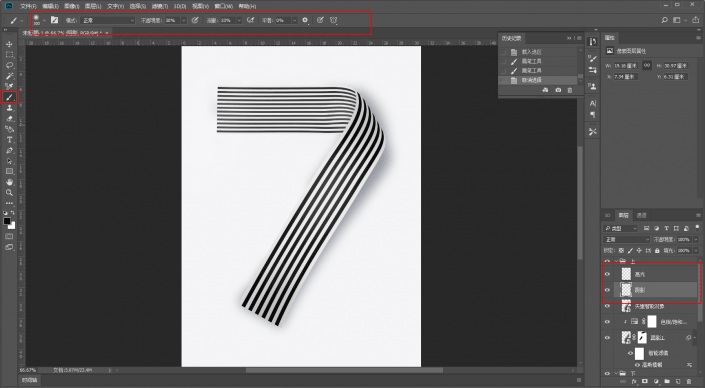This screenshot has height=388, width=705.
Task: Switch to the 通道 (Channels) tab
Action: tap(642, 215)
